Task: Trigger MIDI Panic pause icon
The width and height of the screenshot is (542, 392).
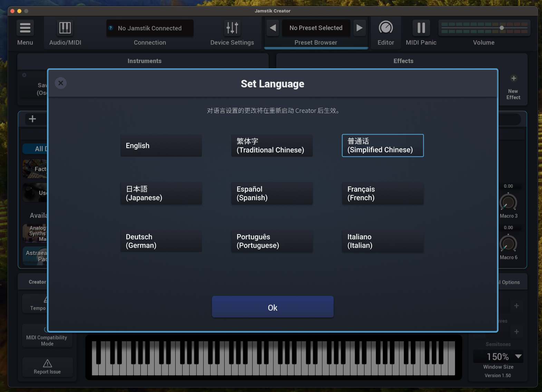Action: tap(421, 28)
